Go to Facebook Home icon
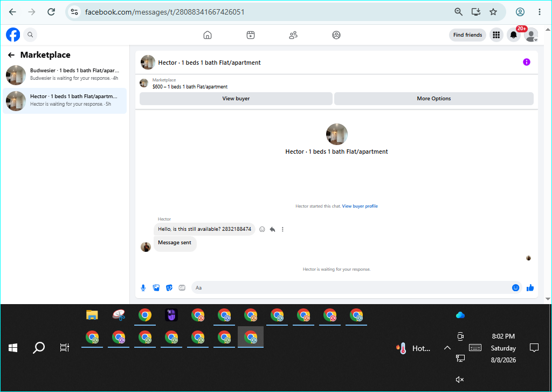This screenshot has height=392, width=552. tap(208, 35)
